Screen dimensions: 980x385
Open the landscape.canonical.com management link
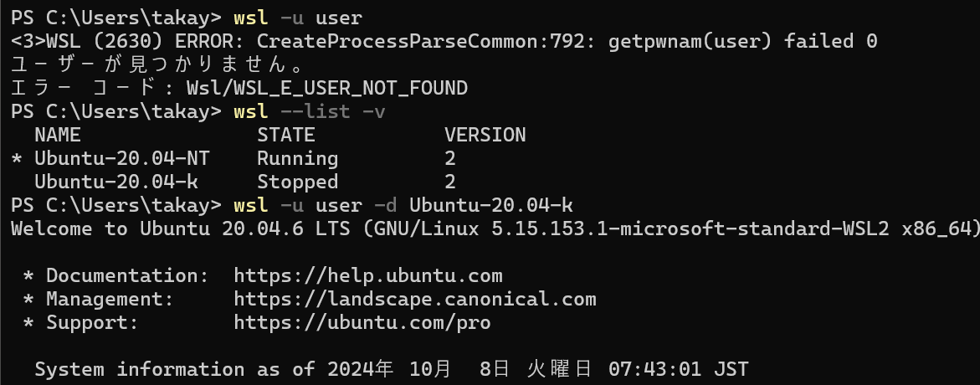pyautogui.click(x=415, y=300)
